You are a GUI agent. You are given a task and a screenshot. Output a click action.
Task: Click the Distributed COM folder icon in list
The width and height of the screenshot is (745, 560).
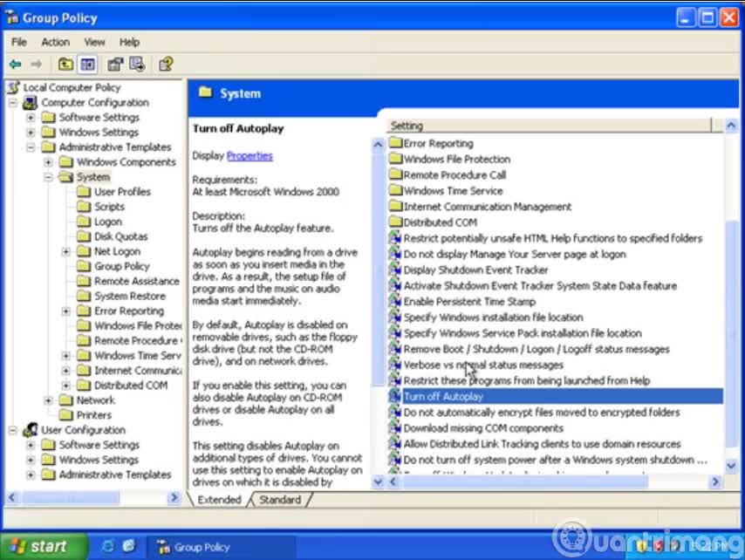(x=395, y=222)
